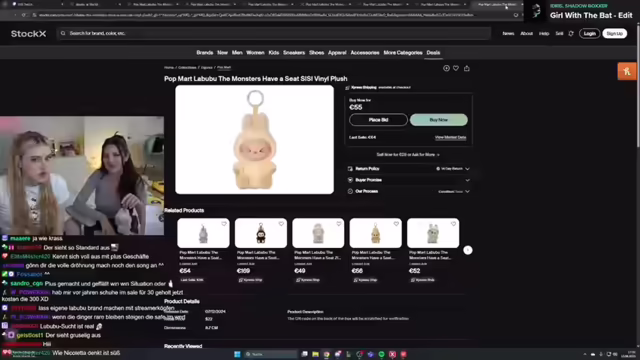This screenshot has height=360, width=640.
Task: Expand the Return Policy section
Action: [x=408, y=169]
